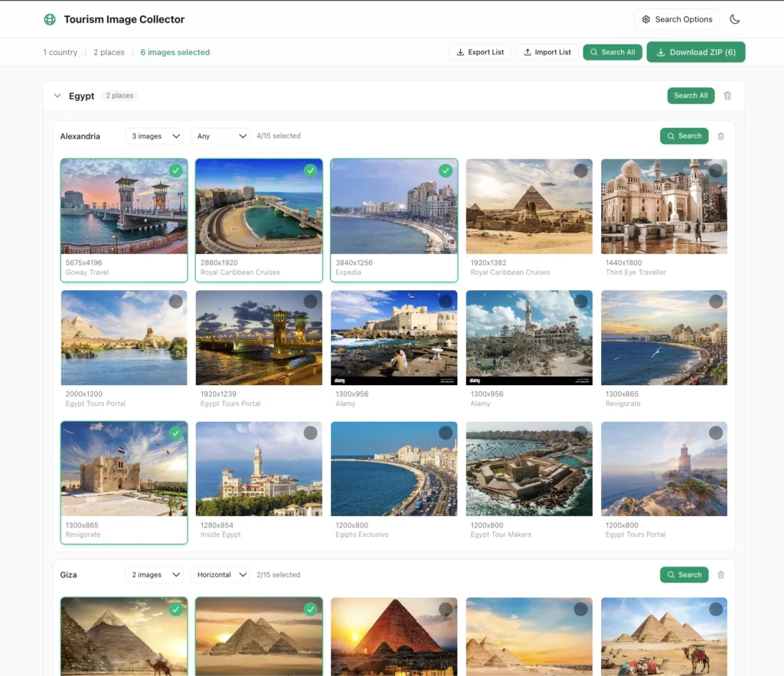Search images for Giza
Screen dimensions: 784x676
pyautogui.click(x=684, y=574)
